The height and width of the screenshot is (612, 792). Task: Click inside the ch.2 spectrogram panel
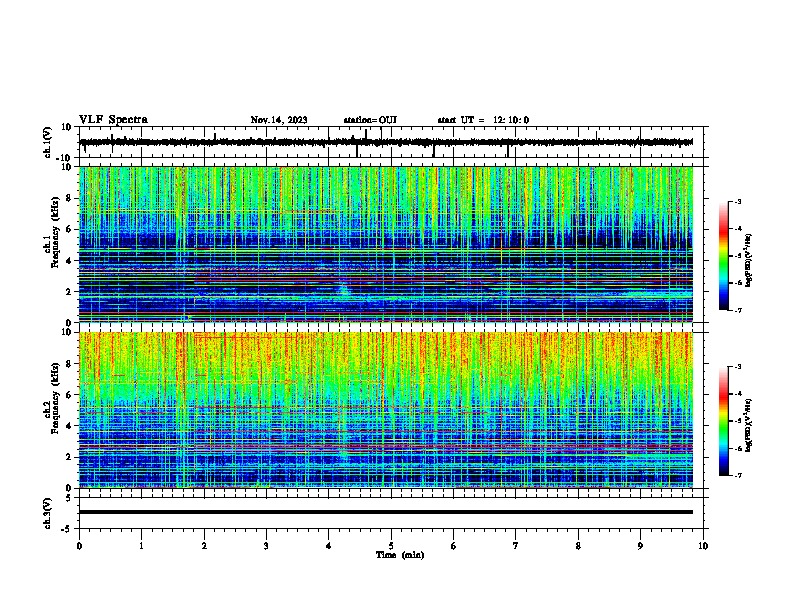pos(386,410)
